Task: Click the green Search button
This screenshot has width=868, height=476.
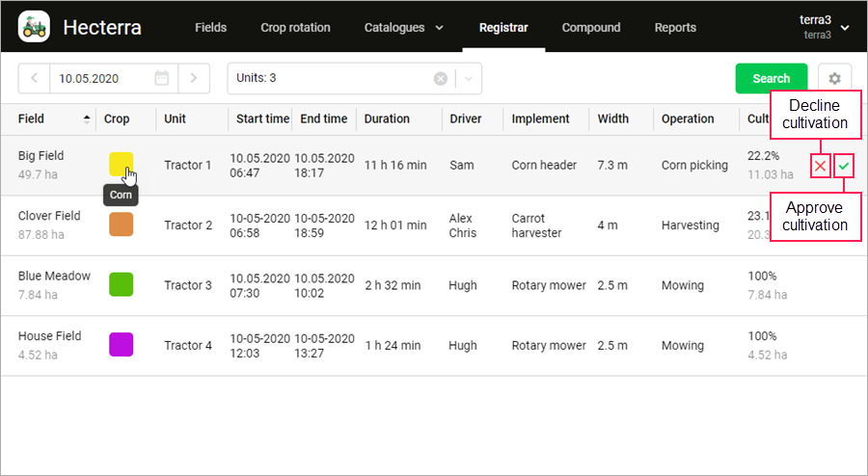Action: [772, 78]
